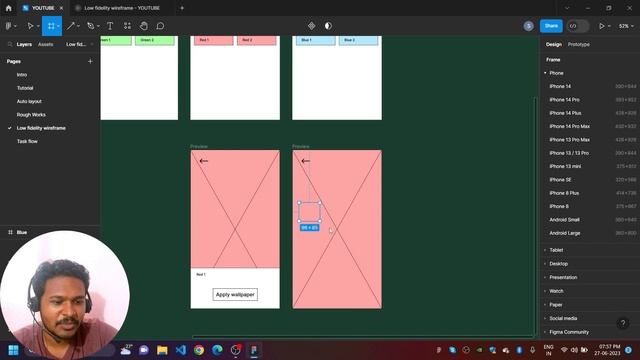
Task: Select the Comment tool
Action: tap(160, 26)
